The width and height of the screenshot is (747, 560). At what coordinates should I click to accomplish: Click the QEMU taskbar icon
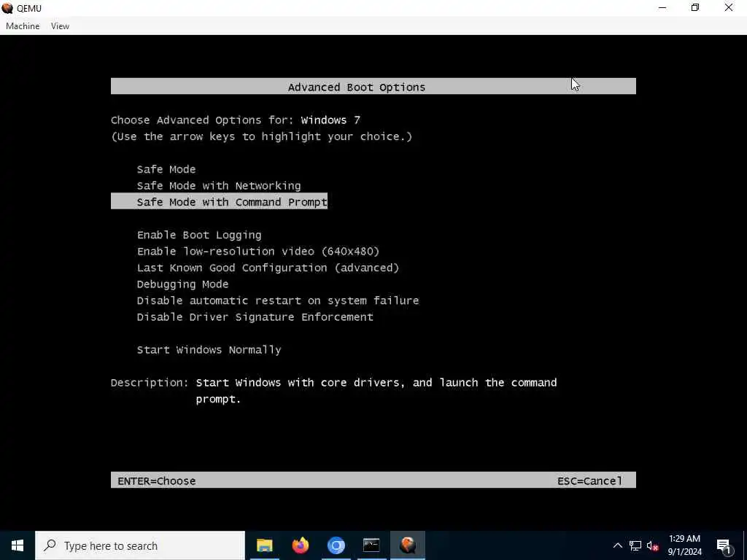click(407, 545)
